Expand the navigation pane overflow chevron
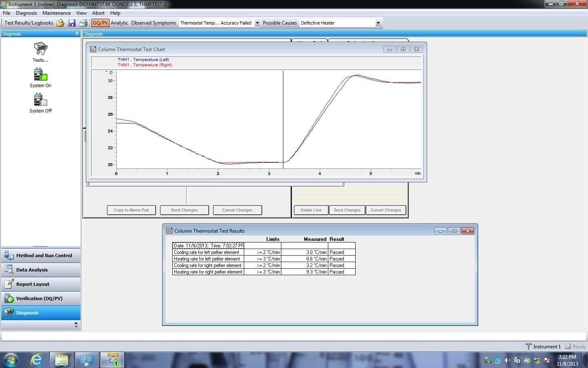 pyautogui.click(x=76, y=325)
